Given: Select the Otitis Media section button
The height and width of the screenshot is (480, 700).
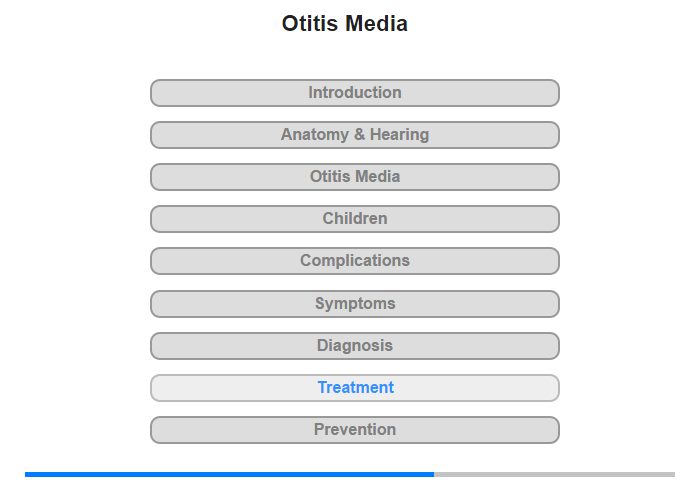Looking at the screenshot, I should (354, 177).
